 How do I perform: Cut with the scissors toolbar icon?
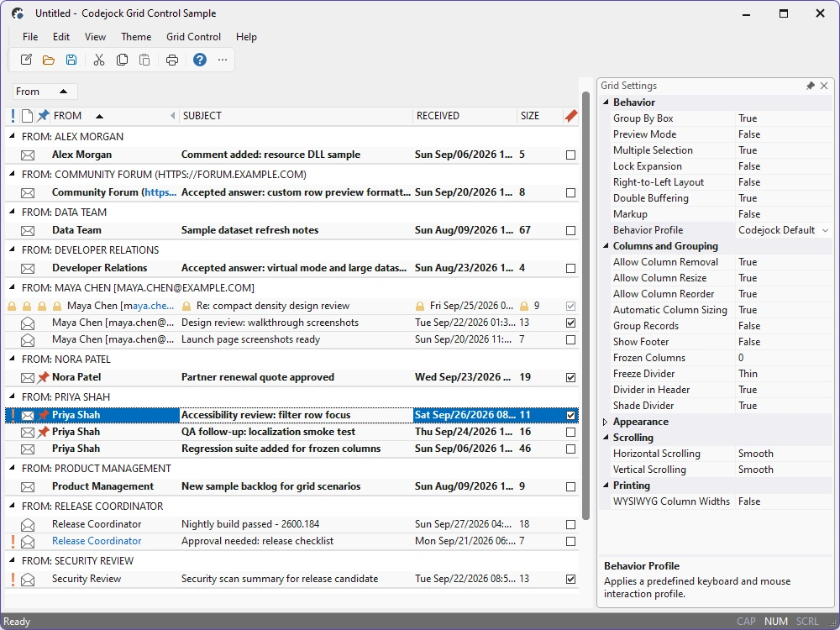tap(99, 60)
